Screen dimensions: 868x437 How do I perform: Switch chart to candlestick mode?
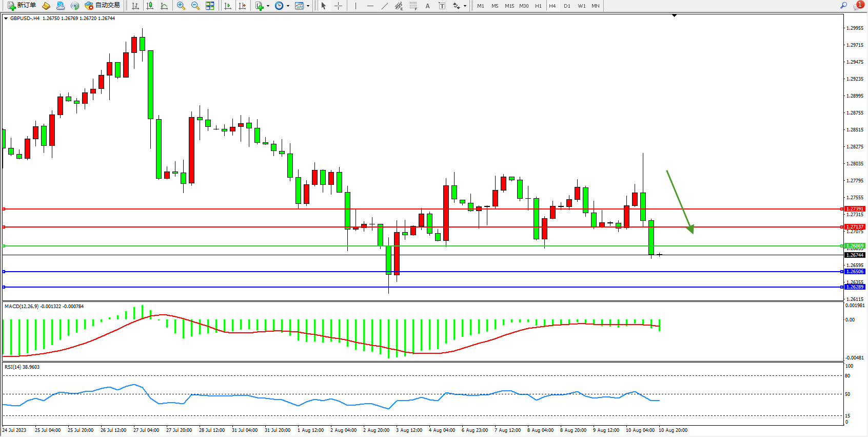[x=150, y=6]
